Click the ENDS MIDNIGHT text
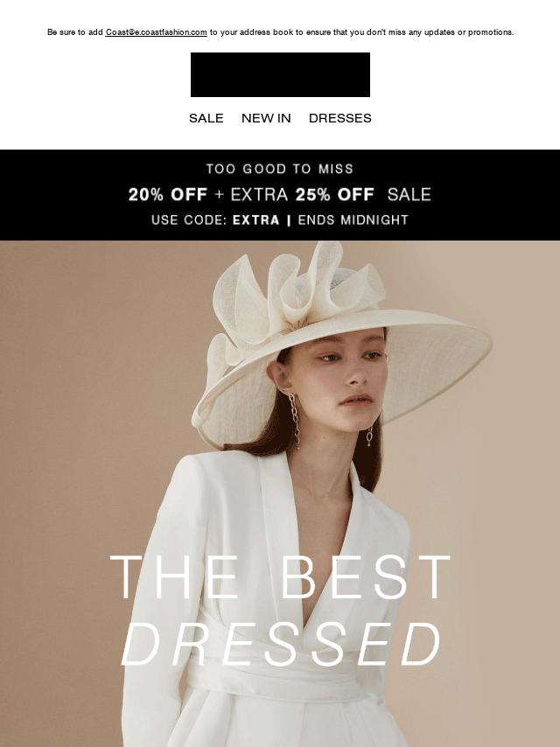 click(353, 220)
